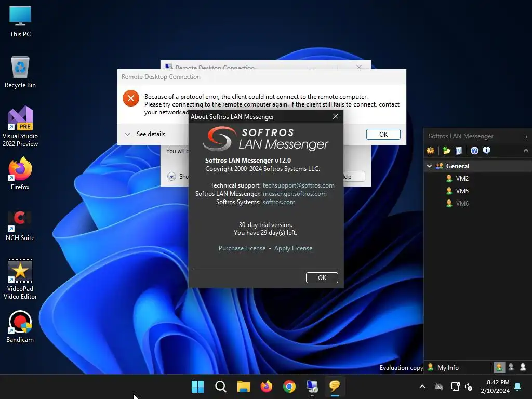The image size is (532, 399).
Task: Open network status tray icon
Action: click(x=455, y=387)
